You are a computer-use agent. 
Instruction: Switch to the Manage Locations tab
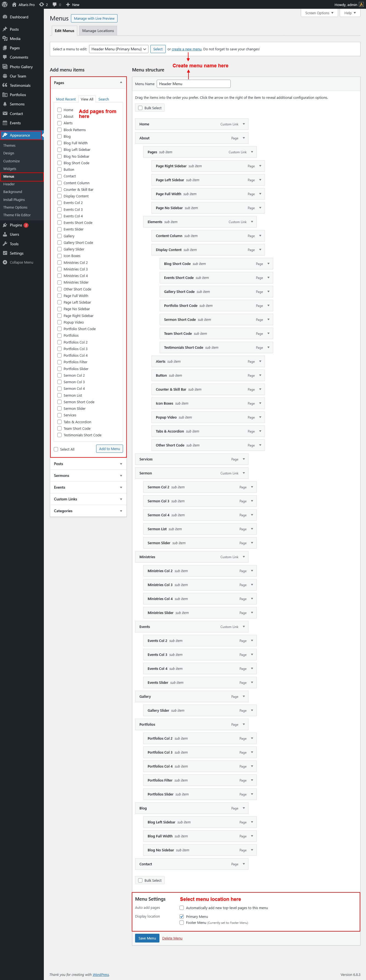click(x=98, y=31)
